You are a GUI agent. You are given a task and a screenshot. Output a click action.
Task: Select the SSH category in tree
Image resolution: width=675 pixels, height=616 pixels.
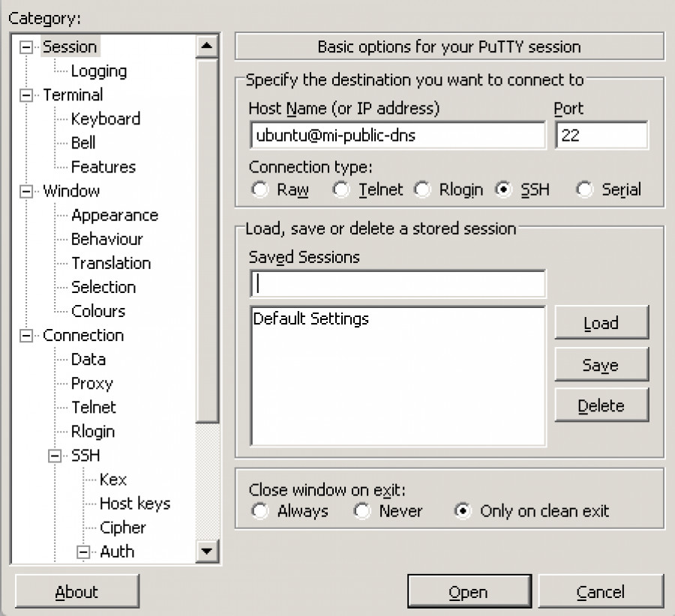85,456
